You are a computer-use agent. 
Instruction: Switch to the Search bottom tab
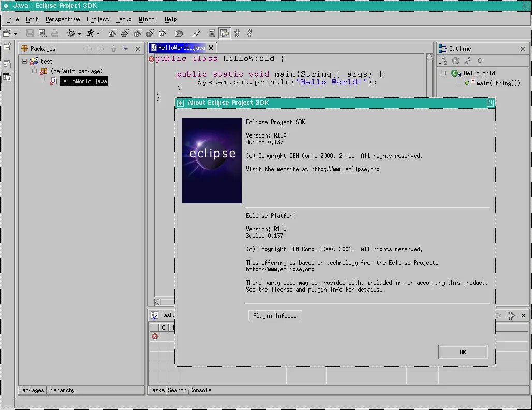tap(177, 390)
